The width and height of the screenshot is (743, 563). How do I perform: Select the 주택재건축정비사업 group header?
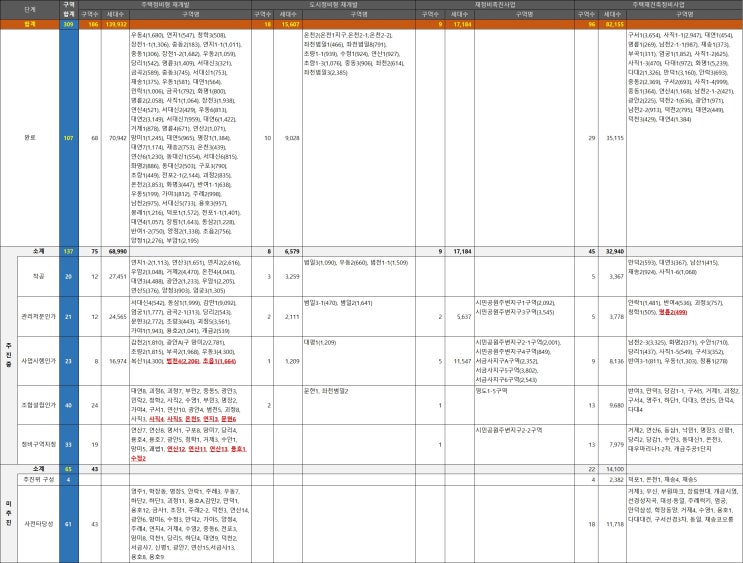(x=659, y=4)
